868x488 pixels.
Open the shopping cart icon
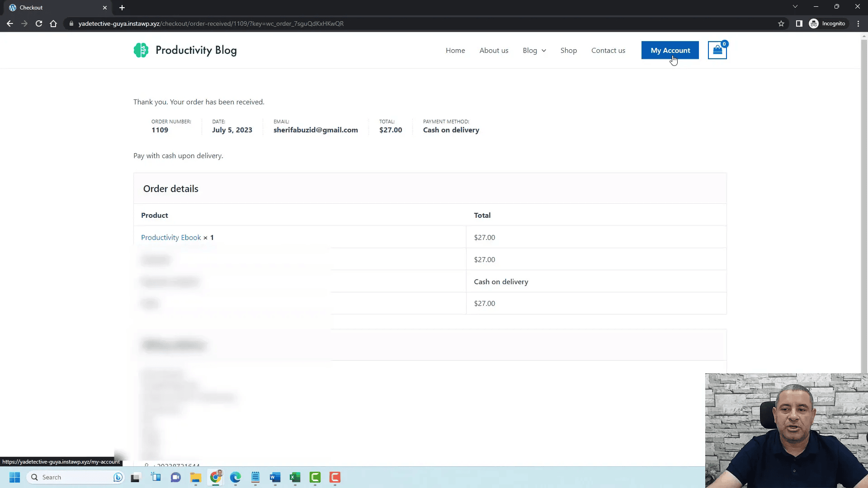tap(717, 50)
